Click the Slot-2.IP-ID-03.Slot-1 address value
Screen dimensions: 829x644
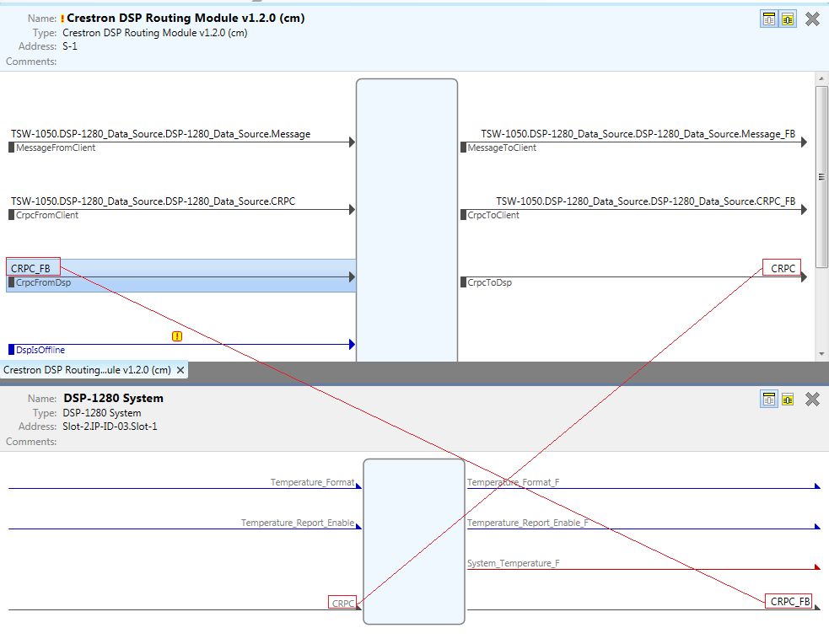(110, 427)
